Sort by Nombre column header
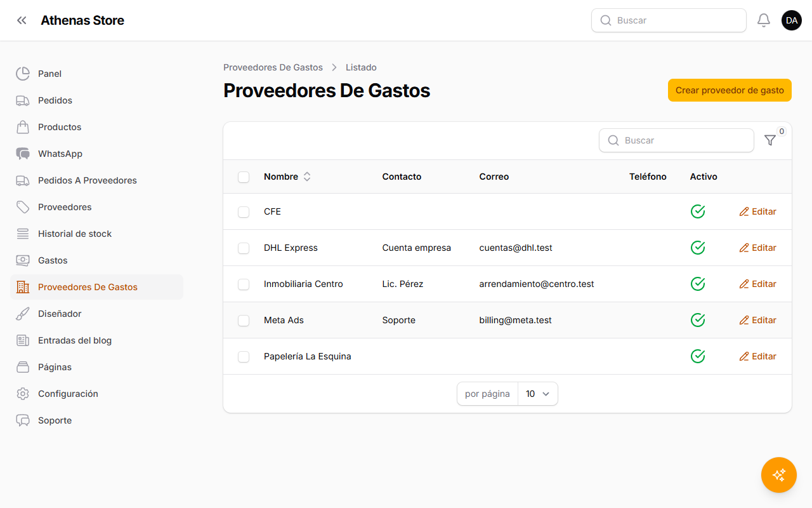 tap(287, 177)
